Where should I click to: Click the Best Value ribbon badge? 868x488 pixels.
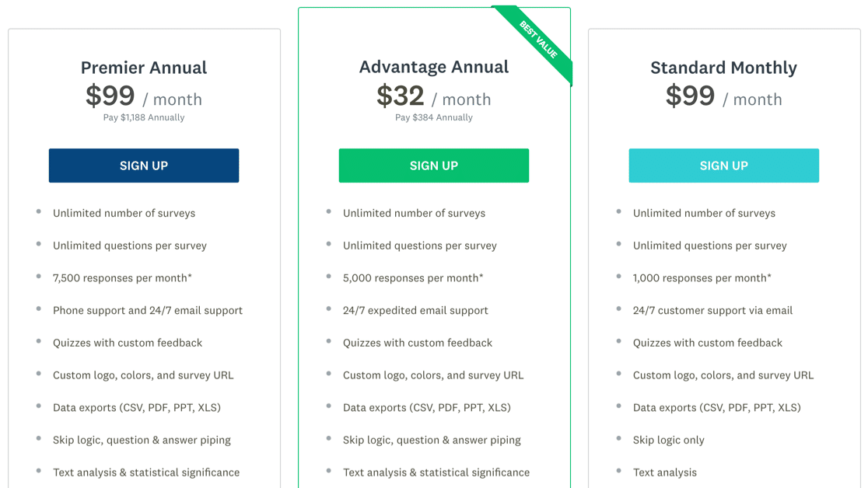(x=540, y=40)
